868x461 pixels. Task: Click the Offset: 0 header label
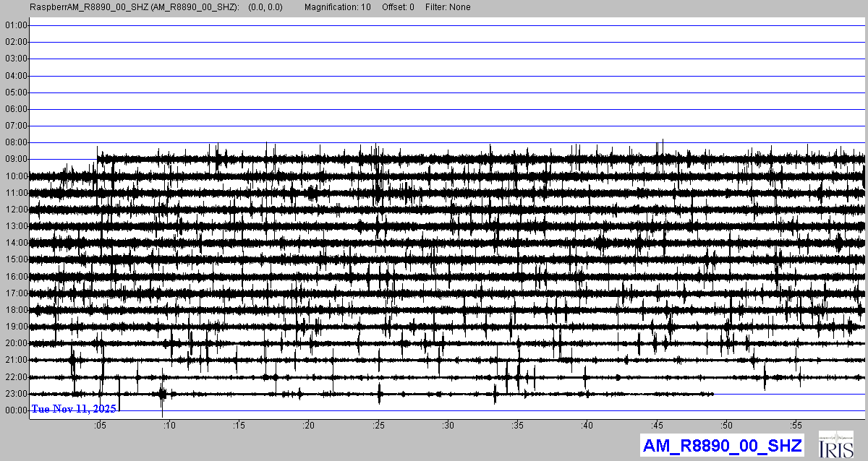tap(399, 7)
